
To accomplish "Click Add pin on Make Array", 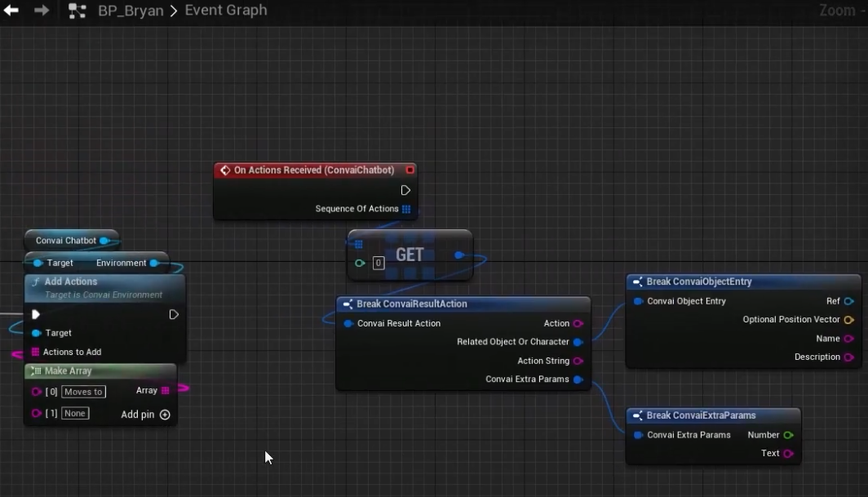I will click(x=145, y=415).
